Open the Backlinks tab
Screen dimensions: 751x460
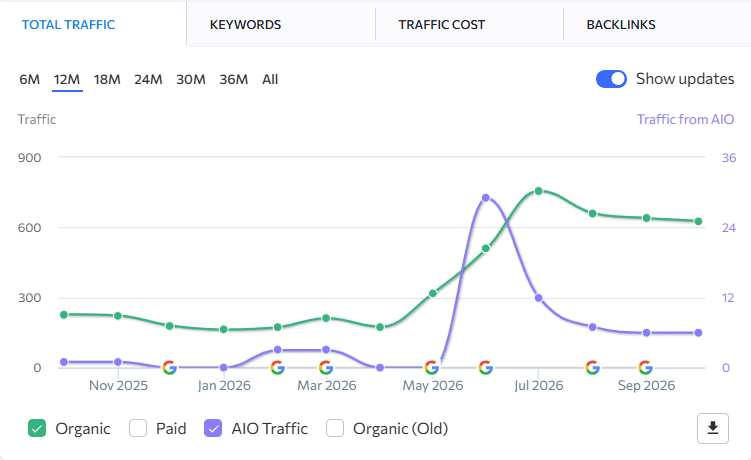(621, 24)
